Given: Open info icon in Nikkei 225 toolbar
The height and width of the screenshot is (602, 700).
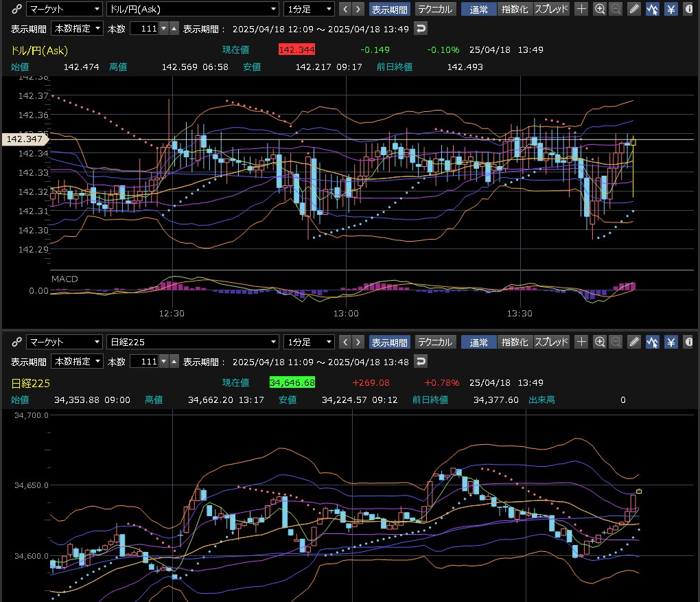Looking at the screenshot, I should 689,342.
